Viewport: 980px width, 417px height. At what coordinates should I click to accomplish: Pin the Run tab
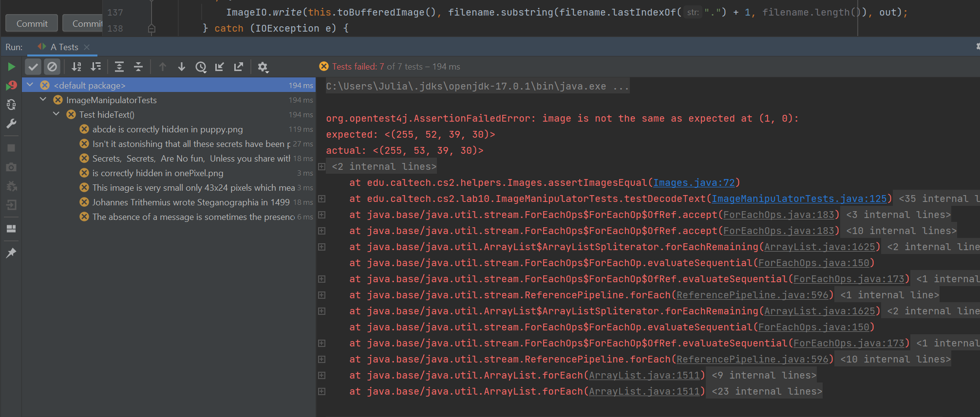click(11, 253)
